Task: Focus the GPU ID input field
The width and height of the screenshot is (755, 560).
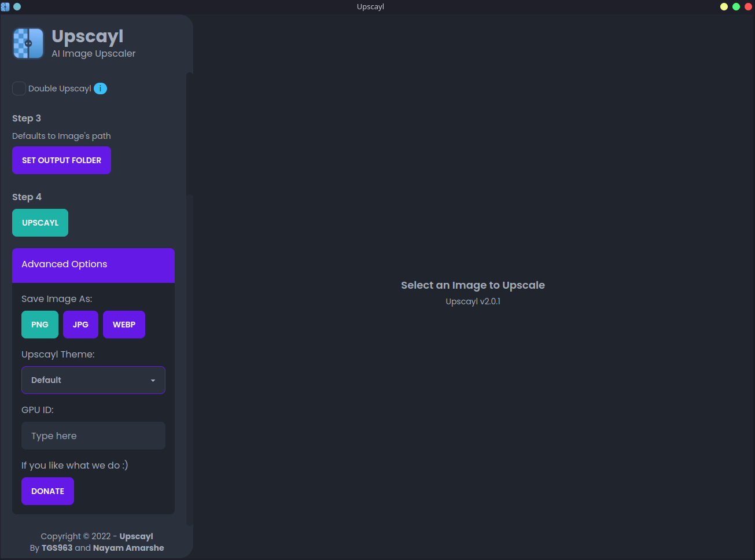Action: click(93, 436)
